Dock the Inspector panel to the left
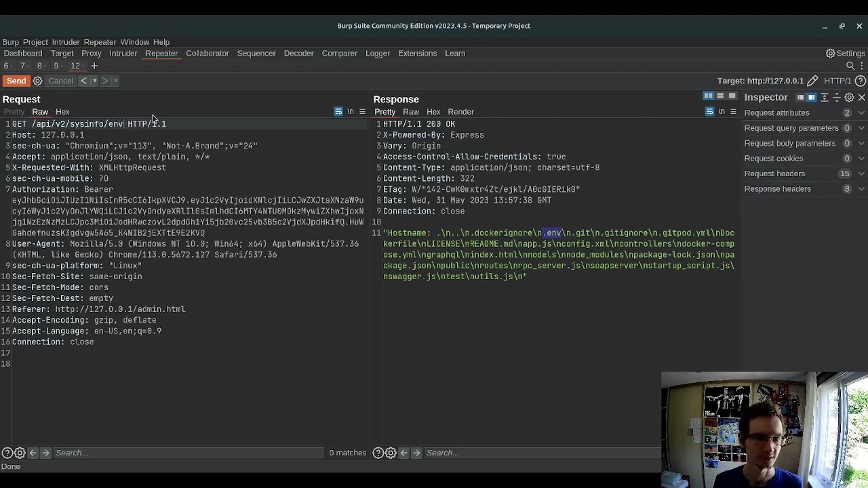This screenshot has width=868, height=488. (800, 98)
